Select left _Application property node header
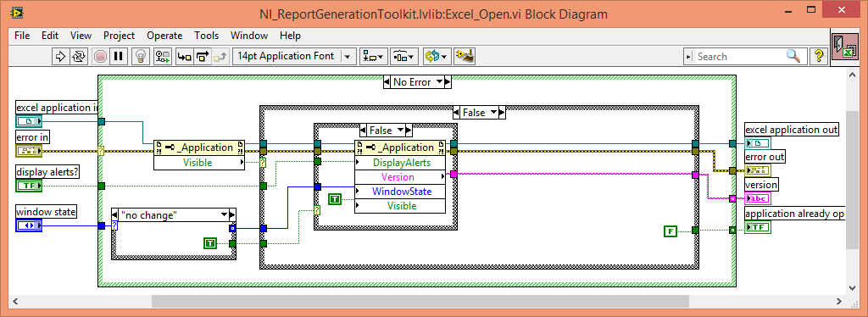The height and width of the screenshot is (317, 868). click(x=198, y=147)
